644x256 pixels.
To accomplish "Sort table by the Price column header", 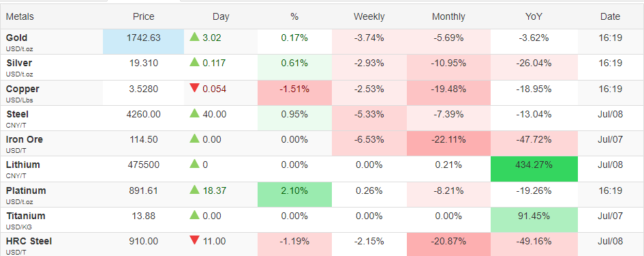I will pos(143,17).
